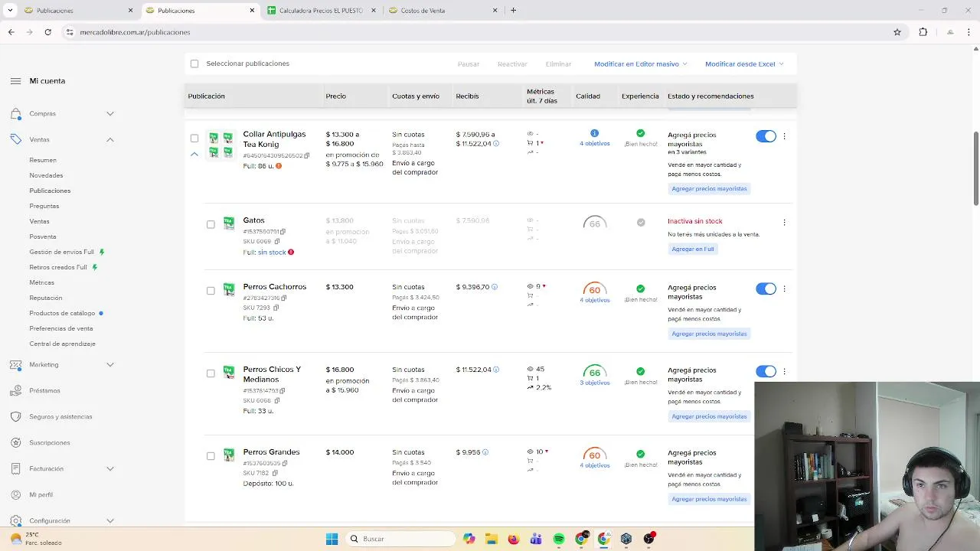The image size is (980, 551).
Task: Bookmark this page with the star icon
Action: [x=897, y=32]
